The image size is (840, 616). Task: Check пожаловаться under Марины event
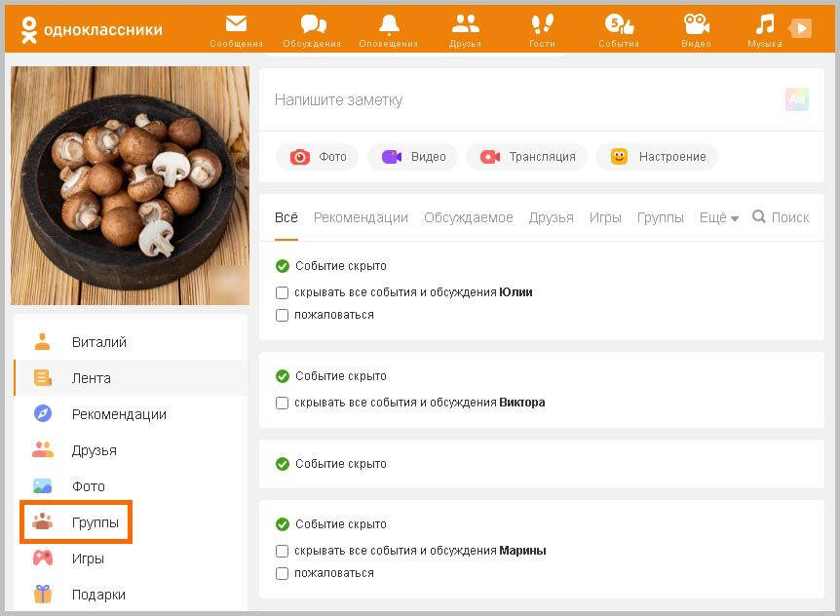pyautogui.click(x=282, y=573)
